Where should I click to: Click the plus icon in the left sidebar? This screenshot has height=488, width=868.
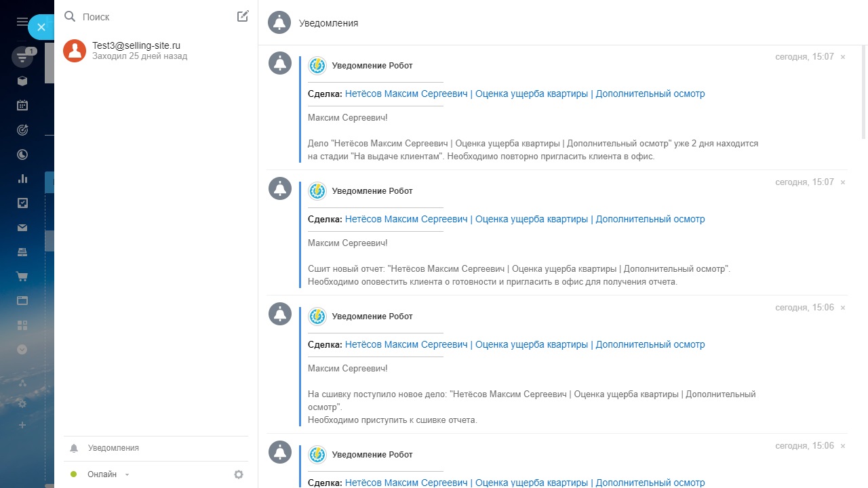point(22,425)
